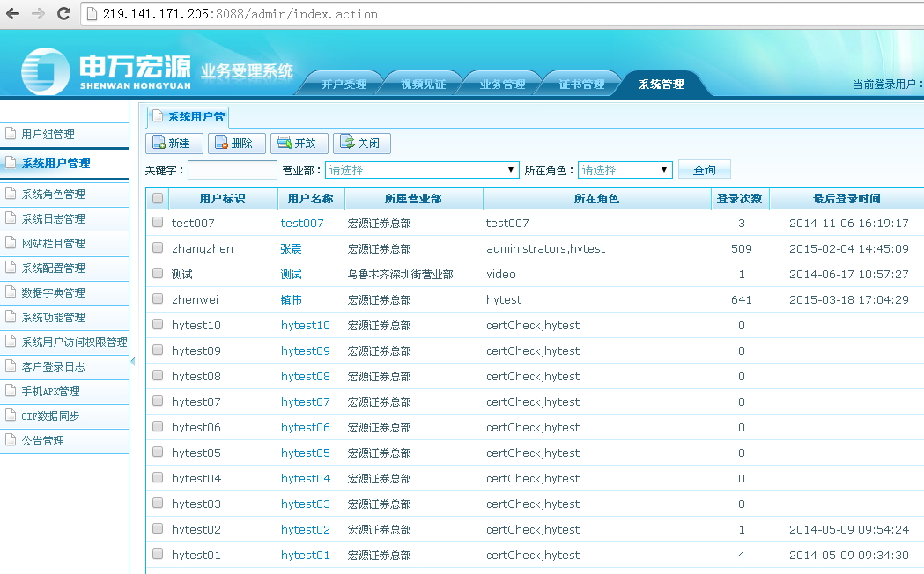This screenshot has width=924, height=574.
Task: Open the 所在角色 dropdown
Action: [x=625, y=170]
